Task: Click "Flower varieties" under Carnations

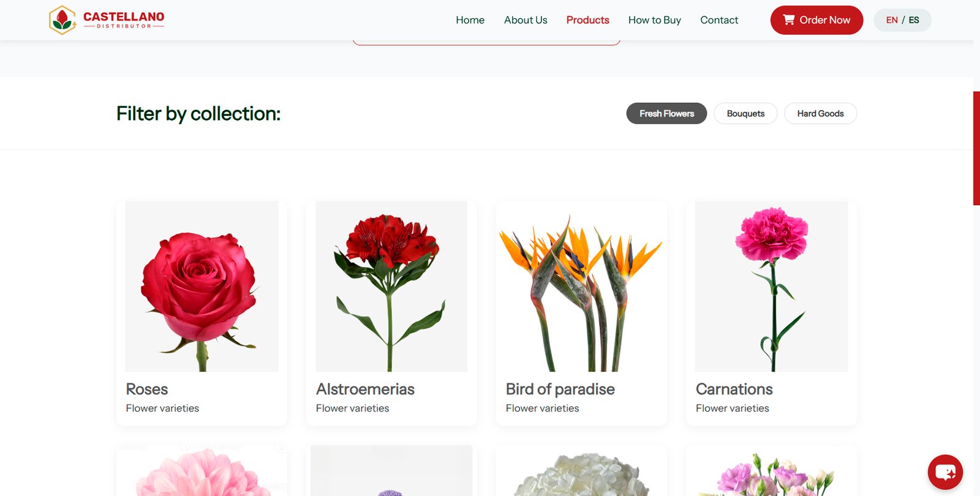Action: coord(732,408)
